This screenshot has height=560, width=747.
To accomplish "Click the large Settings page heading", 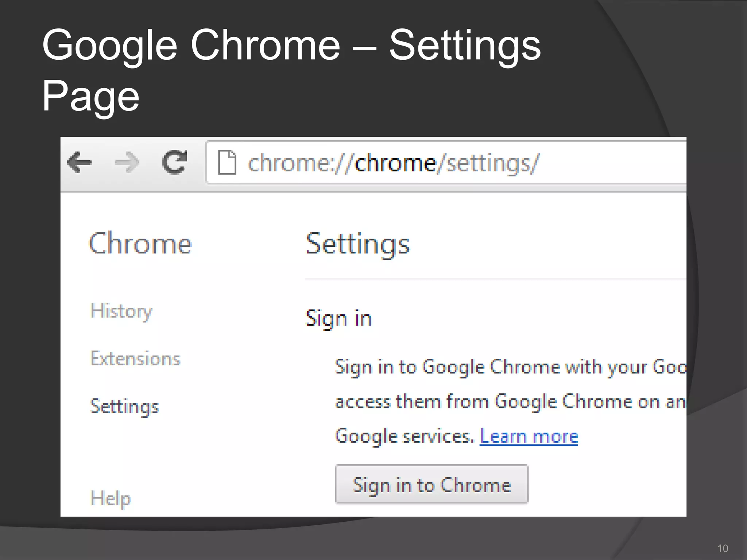I will (357, 244).
